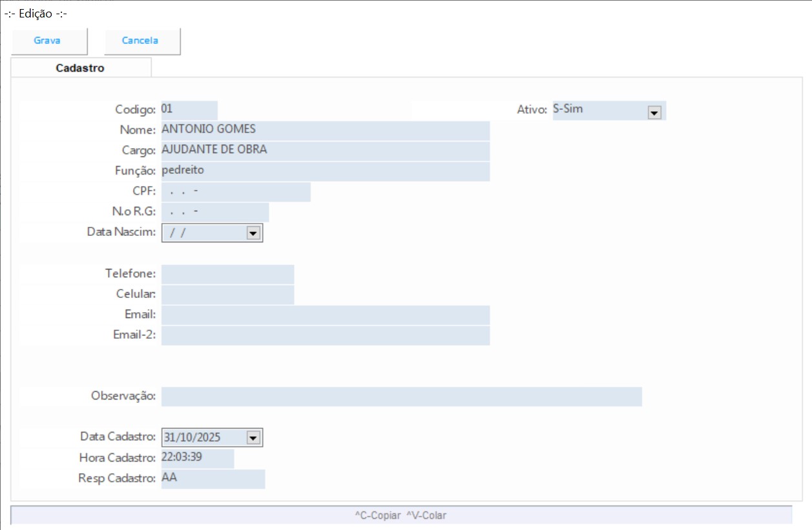Click the Grava button to save
Screen dimensions: 812x530
pyautogui.click(x=48, y=41)
